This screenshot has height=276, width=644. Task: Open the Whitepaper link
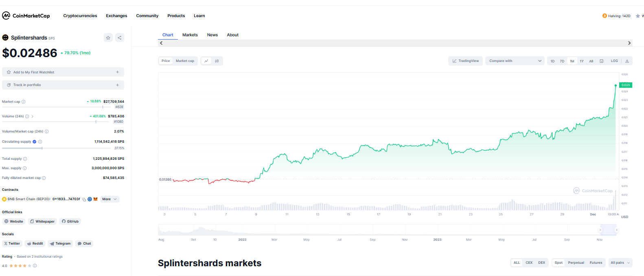coord(42,221)
